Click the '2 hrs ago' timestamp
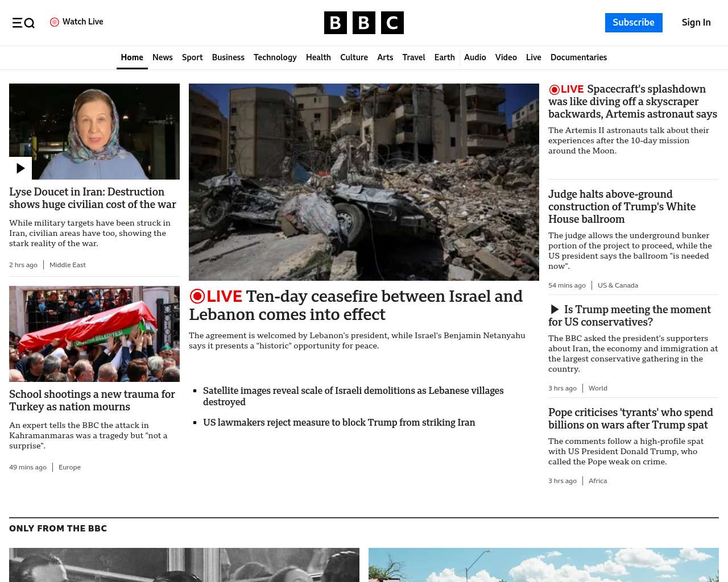Image resolution: width=728 pixels, height=582 pixels. (23, 265)
